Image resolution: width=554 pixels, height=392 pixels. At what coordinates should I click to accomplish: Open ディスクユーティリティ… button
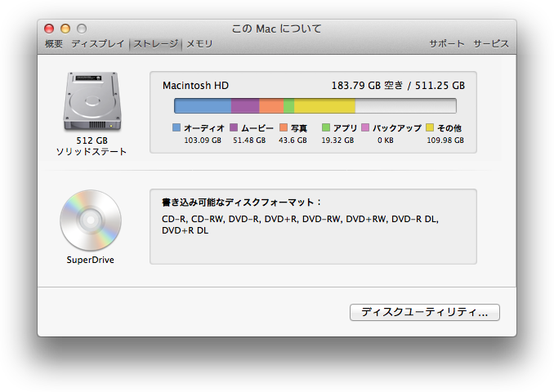pyautogui.click(x=425, y=312)
